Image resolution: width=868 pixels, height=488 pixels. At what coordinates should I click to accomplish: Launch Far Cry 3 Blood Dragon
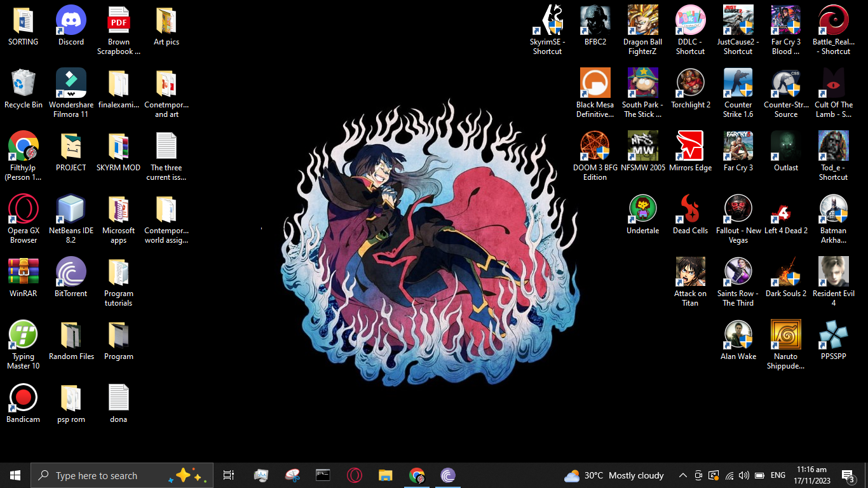coord(786,30)
